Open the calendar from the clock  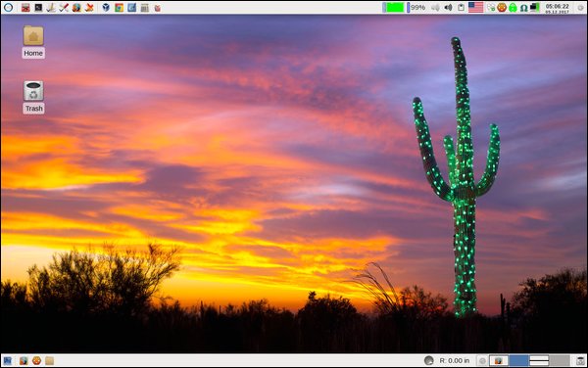(x=557, y=8)
